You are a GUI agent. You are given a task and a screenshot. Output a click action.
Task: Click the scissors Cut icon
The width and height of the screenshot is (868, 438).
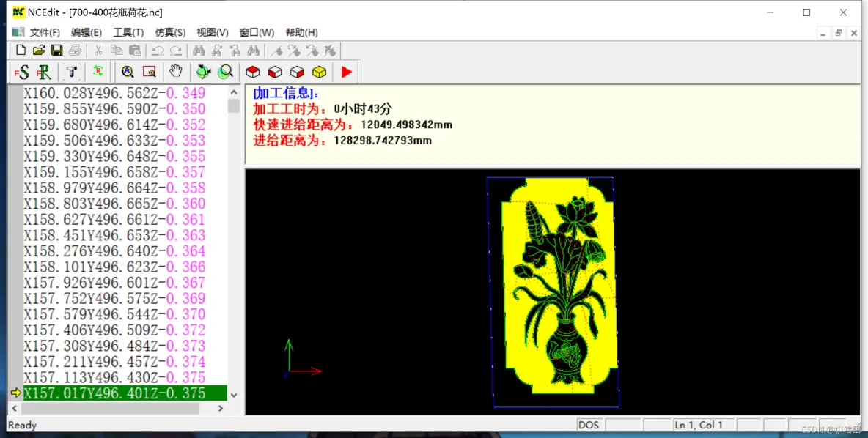98,51
